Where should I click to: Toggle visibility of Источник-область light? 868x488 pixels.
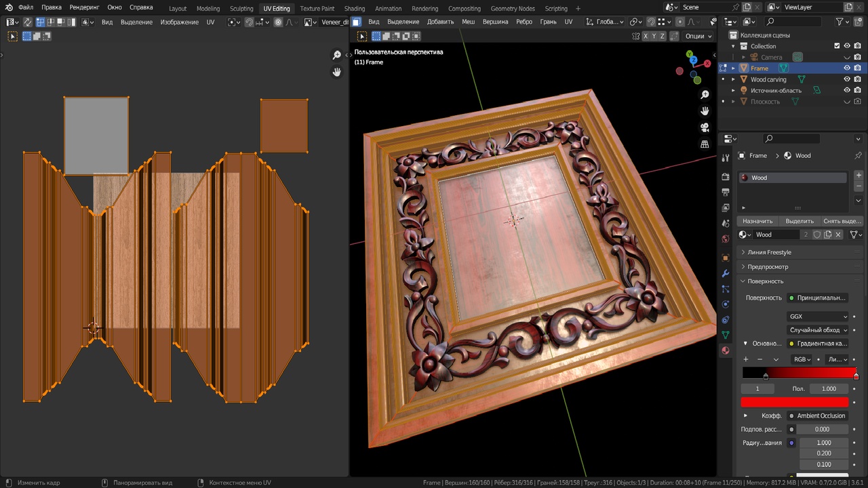click(x=847, y=90)
